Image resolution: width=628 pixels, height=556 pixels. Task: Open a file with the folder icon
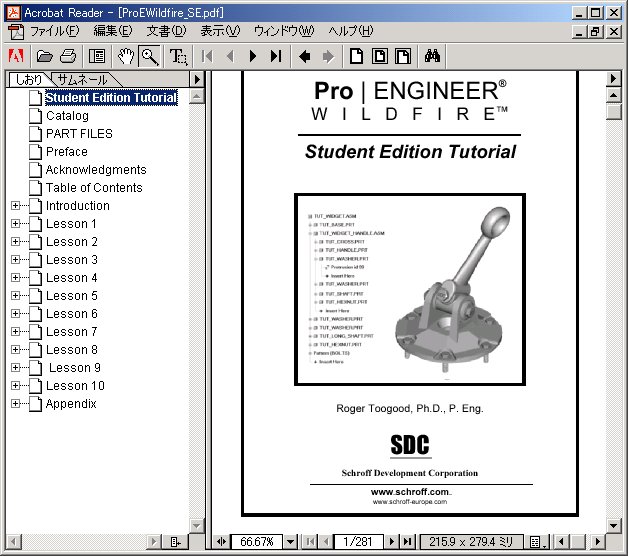44,56
